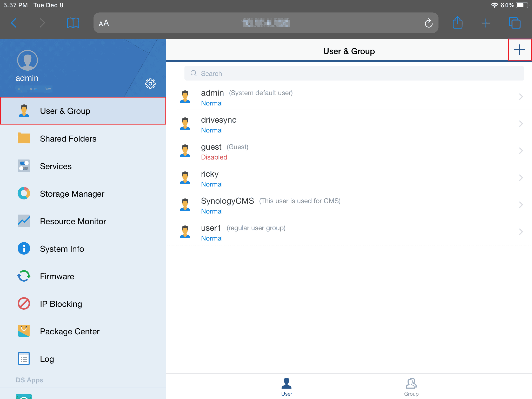Select the User tab at bottom

pyautogui.click(x=286, y=387)
